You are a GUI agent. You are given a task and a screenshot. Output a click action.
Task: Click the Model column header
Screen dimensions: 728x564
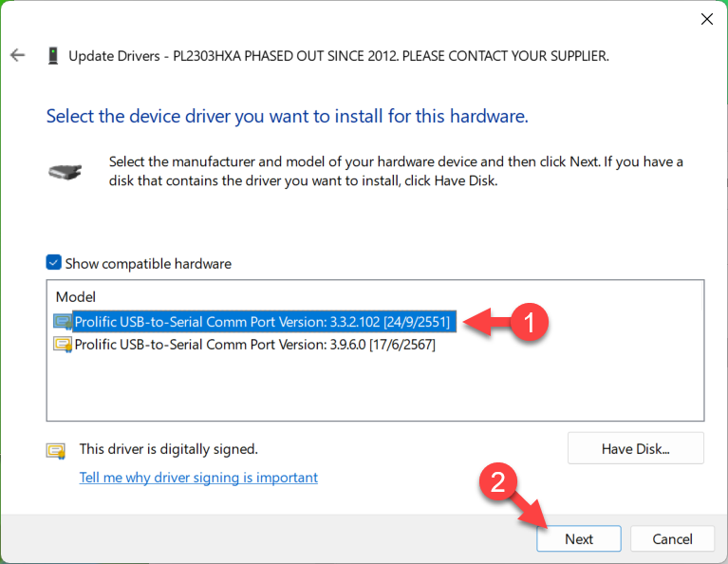pyautogui.click(x=76, y=297)
